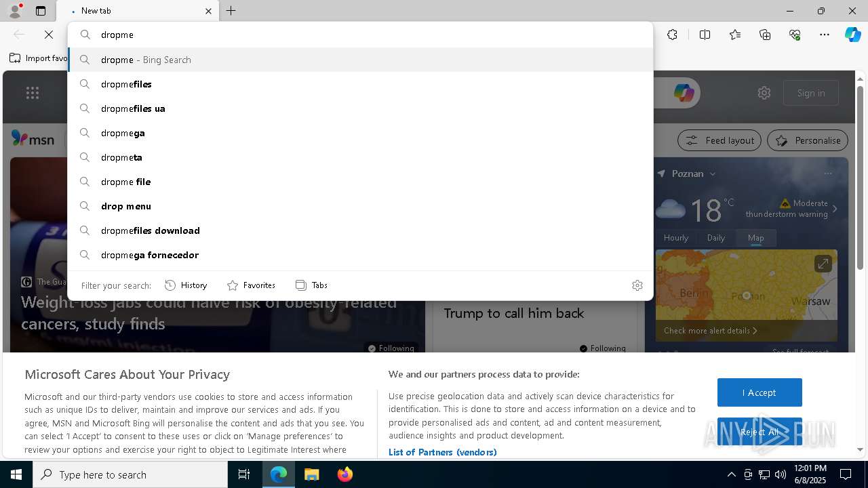Click the address bar containing dropme
Screen dimensions: 868x488
360,35
